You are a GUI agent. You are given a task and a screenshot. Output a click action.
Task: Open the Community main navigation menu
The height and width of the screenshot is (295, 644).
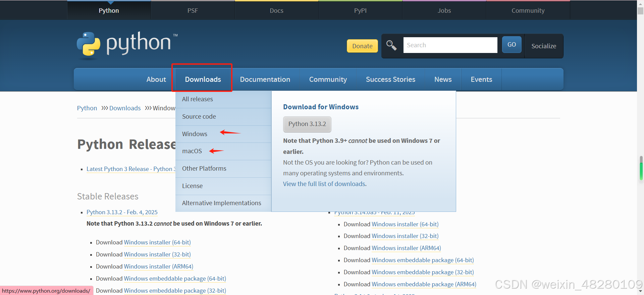point(328,79)
